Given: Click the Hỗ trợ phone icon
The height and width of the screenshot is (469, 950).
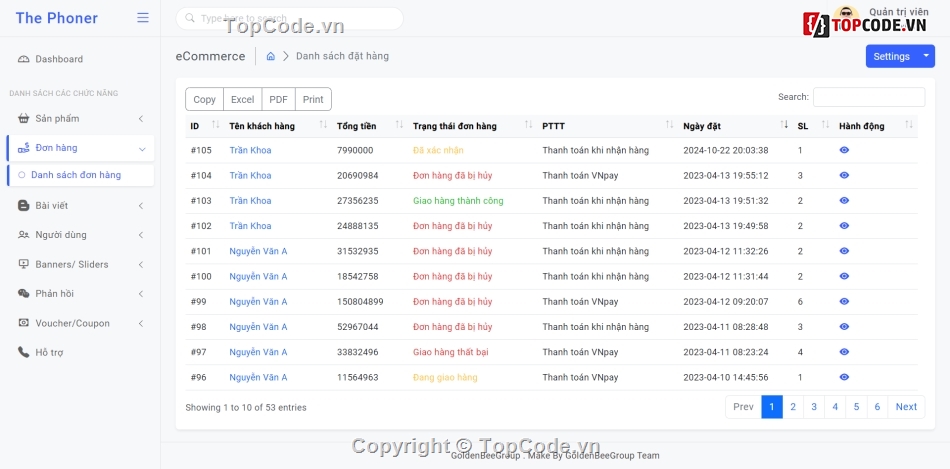Looking at the screenshot, I should (x=24, y=352).
